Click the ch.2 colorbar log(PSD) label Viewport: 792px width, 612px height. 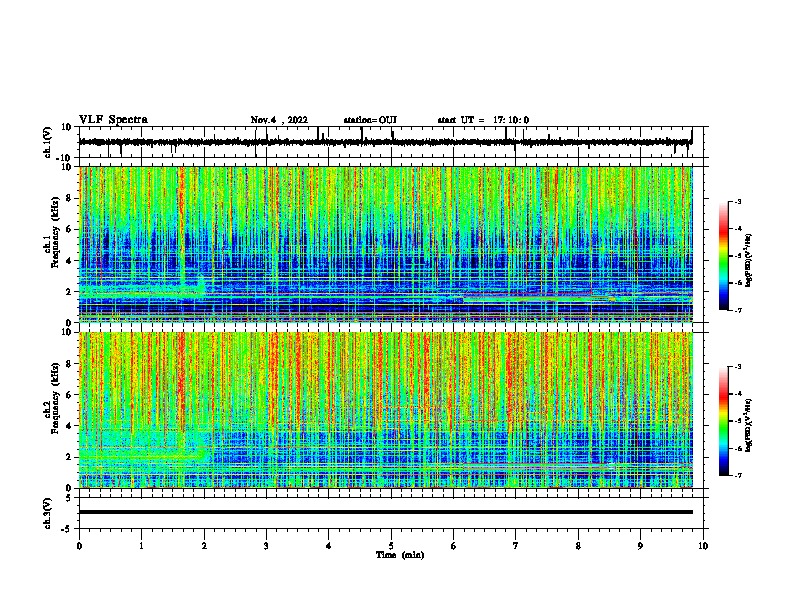[748, 425]
